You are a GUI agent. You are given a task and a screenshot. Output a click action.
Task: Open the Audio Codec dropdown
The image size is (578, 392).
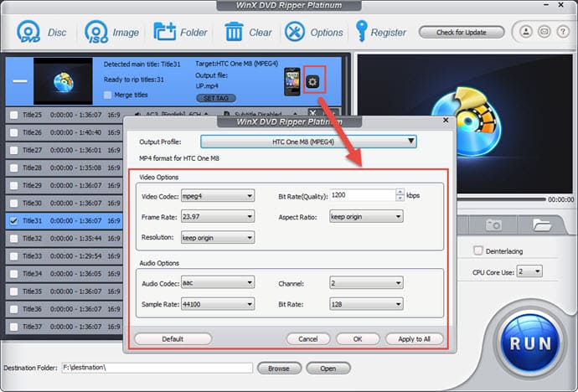coord(218,283)
